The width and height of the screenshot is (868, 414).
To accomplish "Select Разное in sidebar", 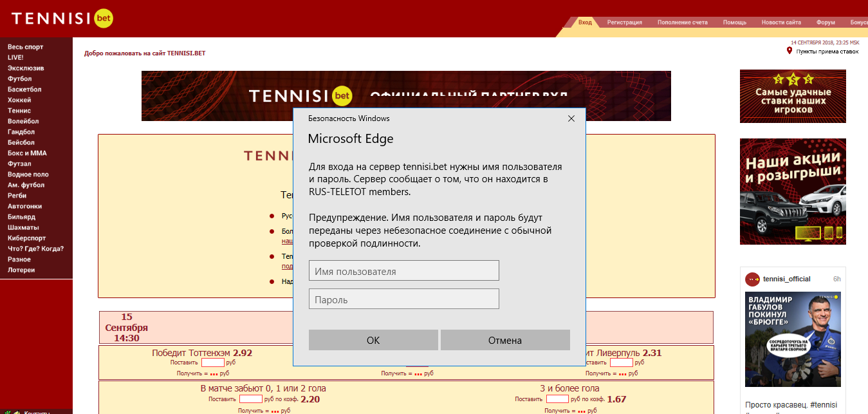I will [x=19, y=259].
